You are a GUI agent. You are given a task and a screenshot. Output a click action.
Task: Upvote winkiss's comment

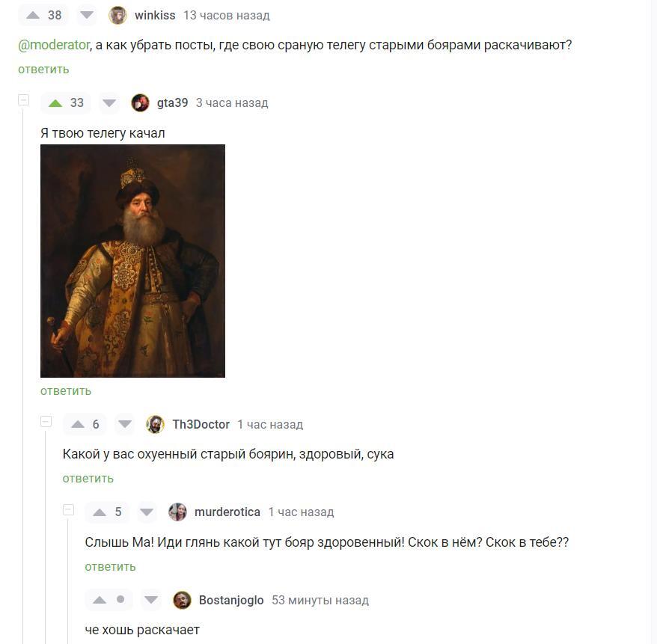[33, 16]
